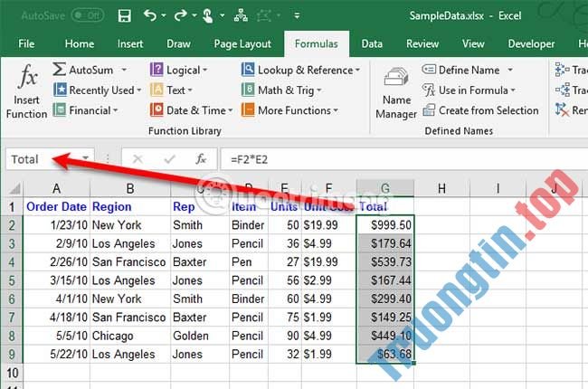Click cell containing $63.68
This screenshot has height=389, width=588.
coord(385,354)
